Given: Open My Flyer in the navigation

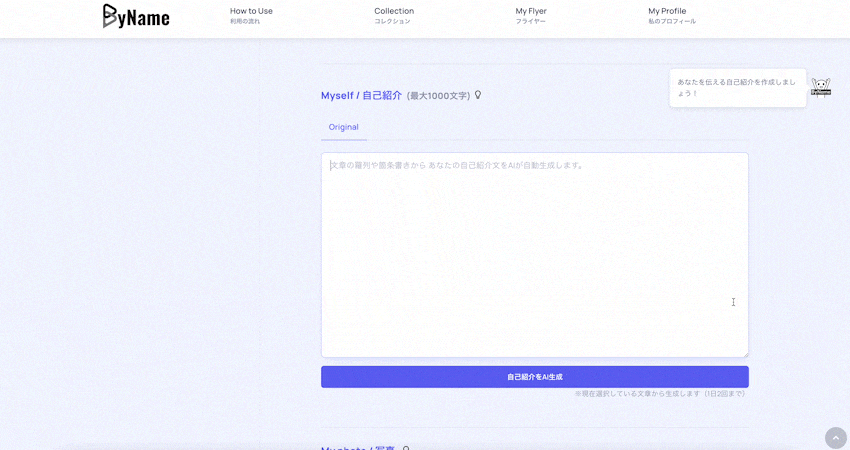Looking at the screenshot, I should [x=531, y=11].
